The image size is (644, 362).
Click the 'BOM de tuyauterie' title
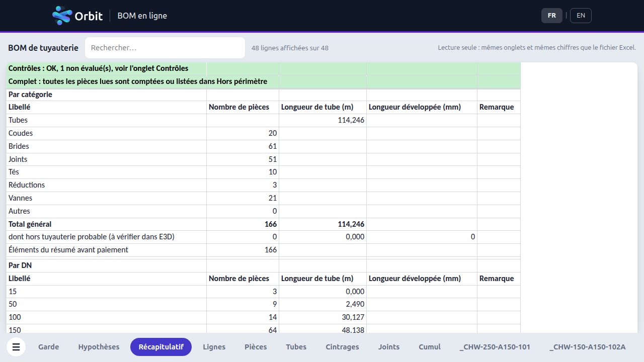pos(43,48)
